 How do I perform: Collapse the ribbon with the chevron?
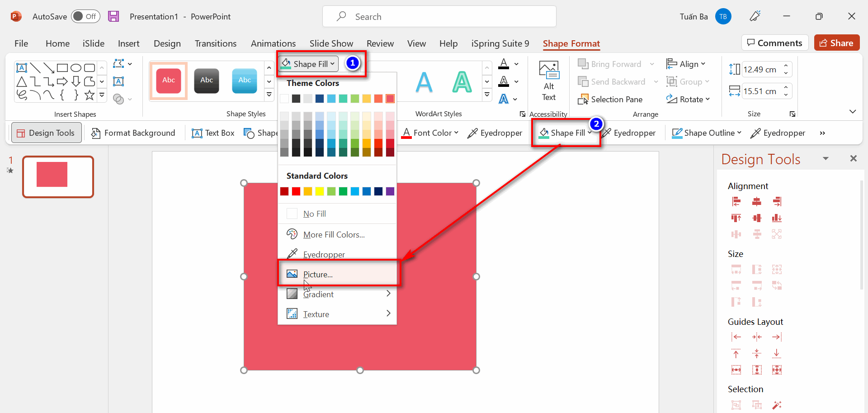(x=853, y=111)
